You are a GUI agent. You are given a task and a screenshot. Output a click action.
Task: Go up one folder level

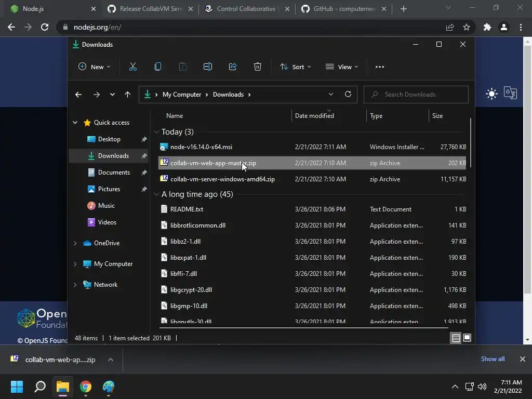(128, 95)
